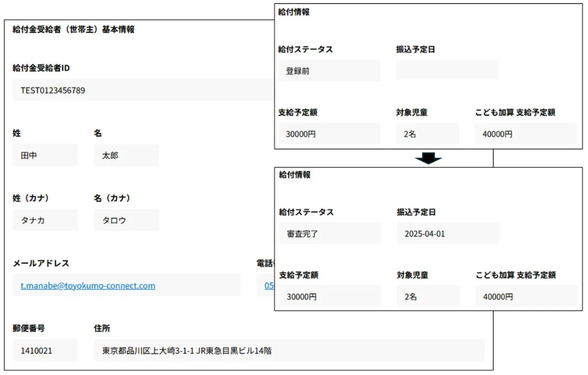
Task: Select the 給付金受給者ID field showing TEST0123456789
Action: [143, 90]
